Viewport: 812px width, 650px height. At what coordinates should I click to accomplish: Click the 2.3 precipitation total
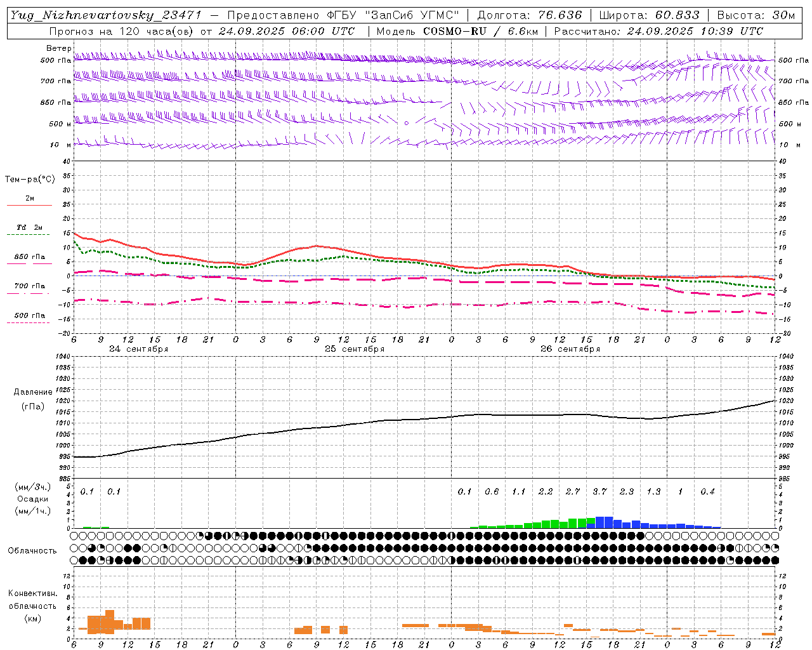click(x=627, y=491)
